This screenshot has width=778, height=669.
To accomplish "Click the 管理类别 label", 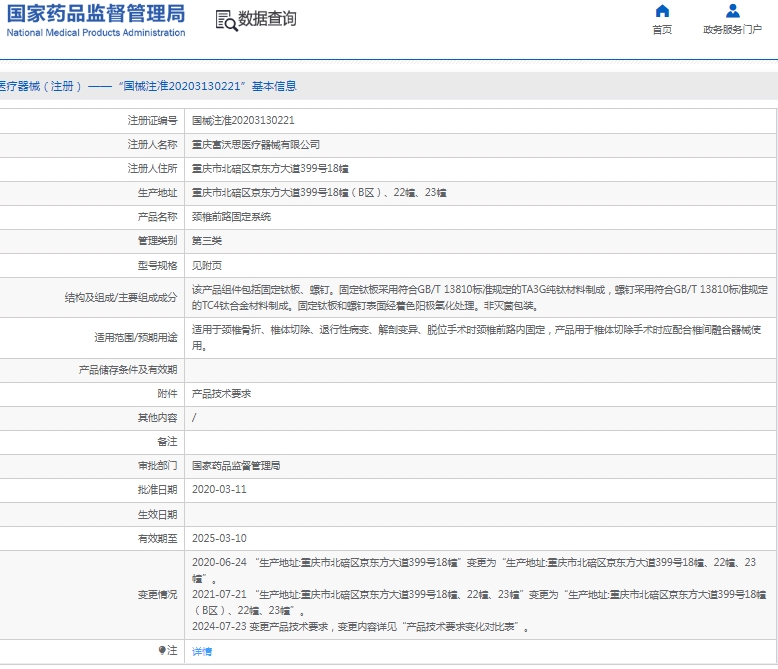I will point(157,241).
